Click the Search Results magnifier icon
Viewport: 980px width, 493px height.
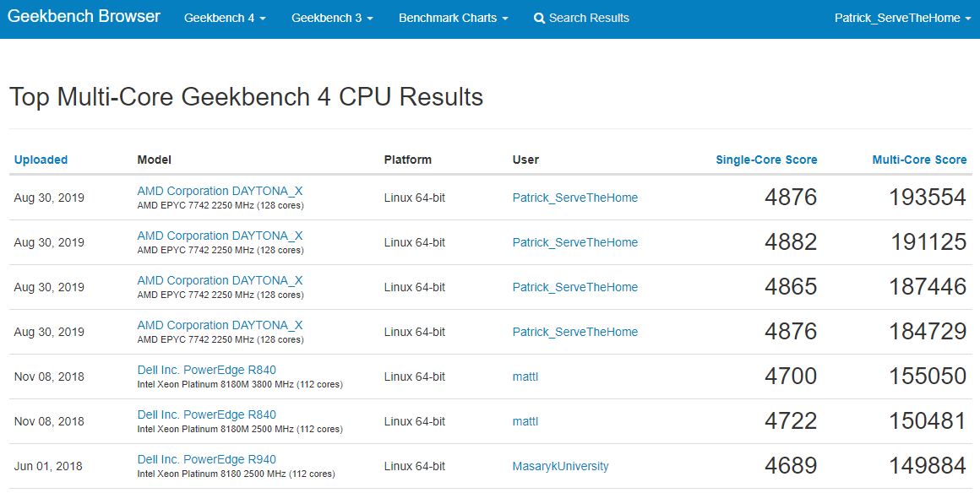click(539, 18)
